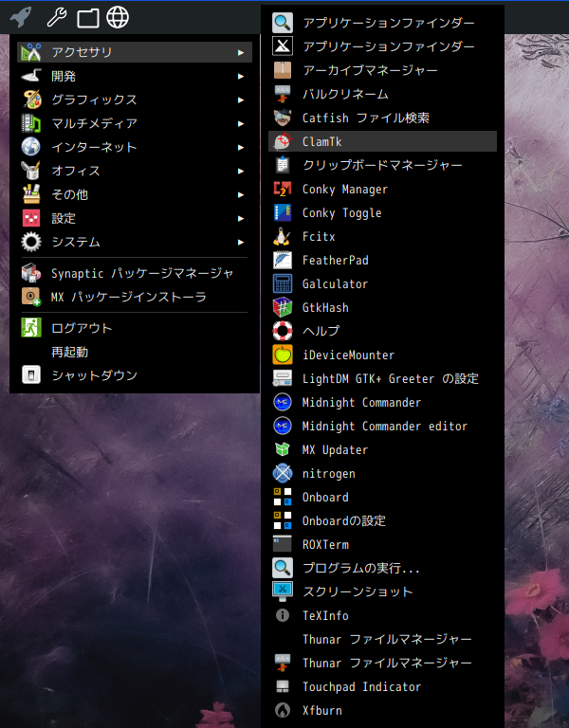Click the マルチメディア film and music icon
569x728 pixels.
31,123
